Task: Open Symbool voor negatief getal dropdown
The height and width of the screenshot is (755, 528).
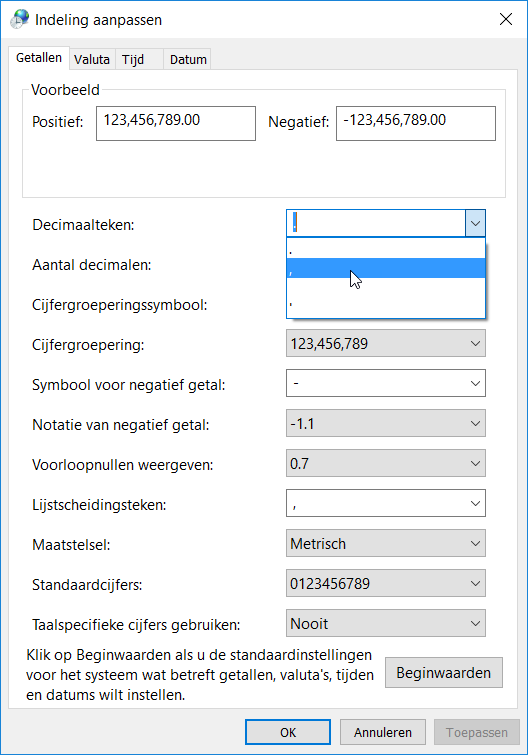Action: [386, 383]
